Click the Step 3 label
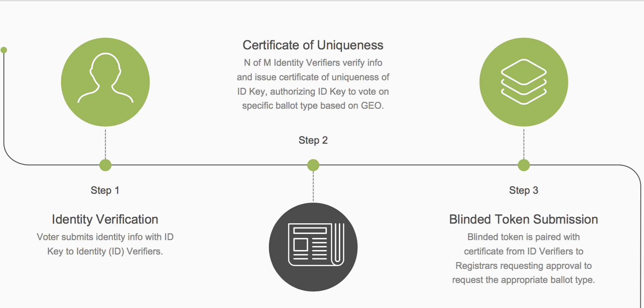 523,190
